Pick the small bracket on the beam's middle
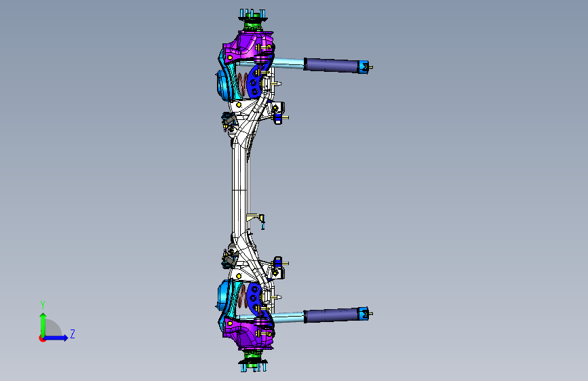Viewport: 588px width, 381px height. click(x=256, y=220)
